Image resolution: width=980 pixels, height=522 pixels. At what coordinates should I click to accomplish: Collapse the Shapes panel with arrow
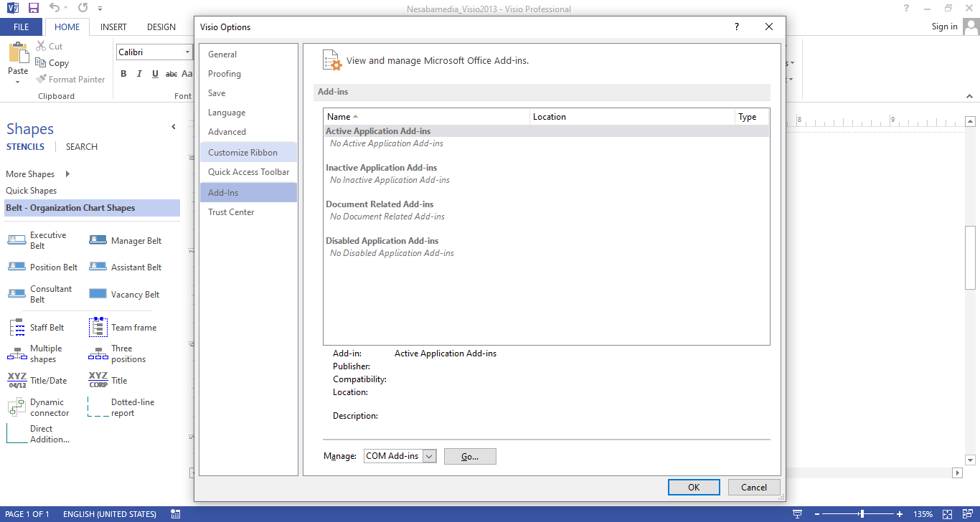tap(173, 127)
